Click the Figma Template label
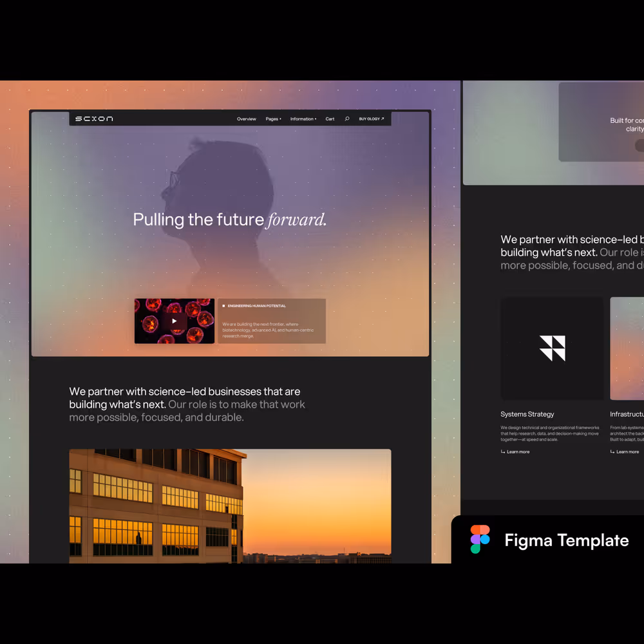This screenshot has height=644, width=644. 566,540
